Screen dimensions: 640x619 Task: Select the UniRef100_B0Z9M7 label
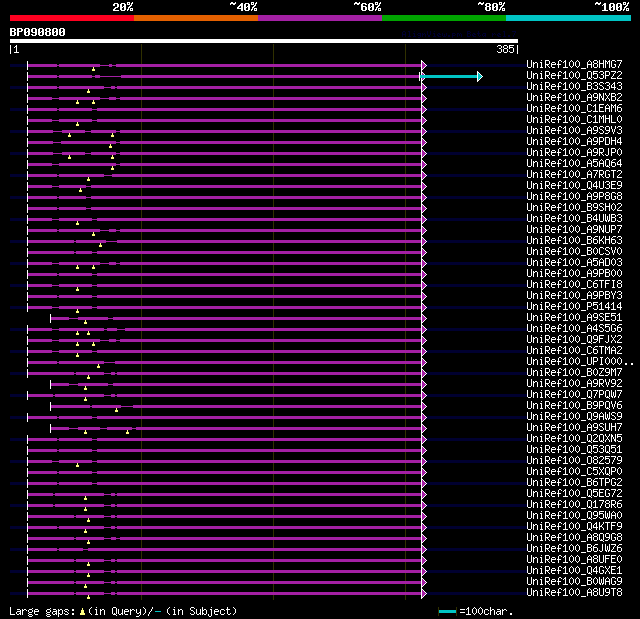click(x=574, y=373)
